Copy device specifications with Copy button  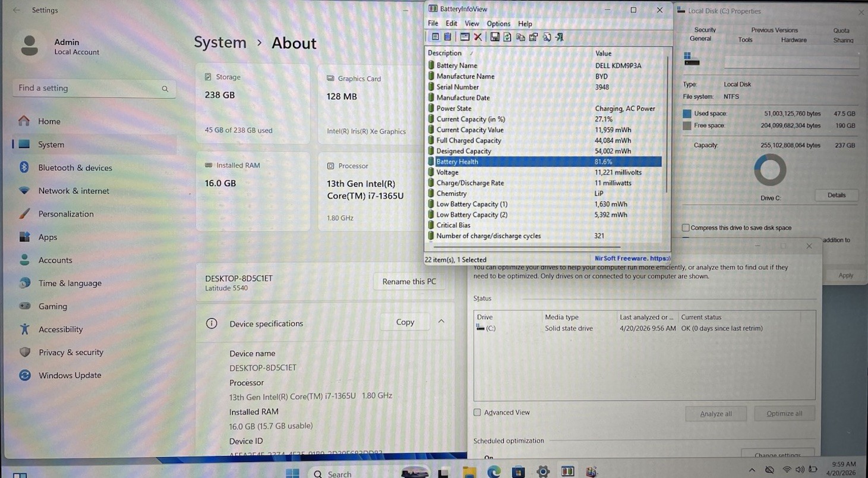[x=405, y=322]
